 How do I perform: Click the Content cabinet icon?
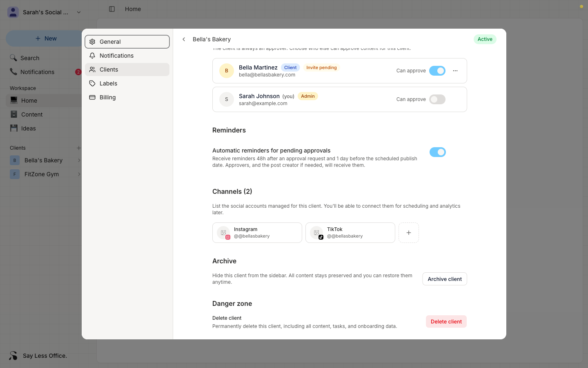coord(14,114)
